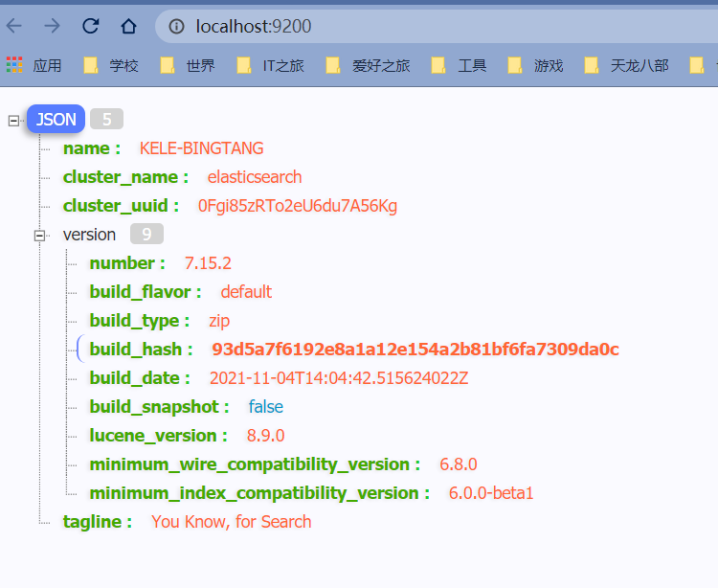Image resolution: width=718 pixels, height=588 pixels.
Task: Open the 学校 bookmark folder
Action: (x=111, y=65)
